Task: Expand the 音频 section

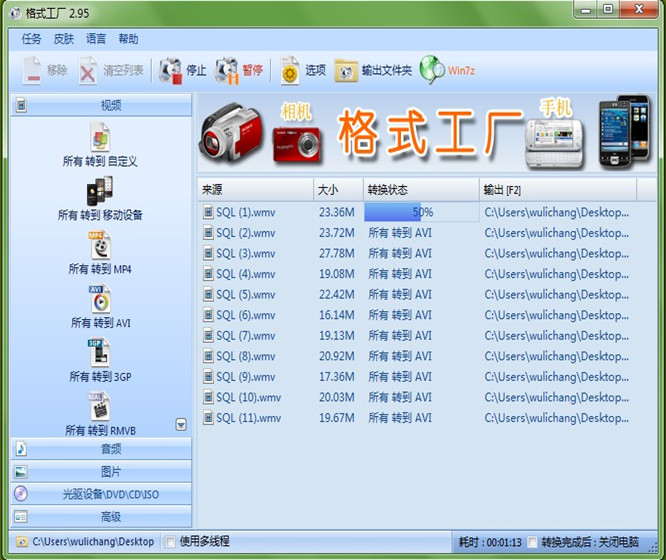Action: 101,449
